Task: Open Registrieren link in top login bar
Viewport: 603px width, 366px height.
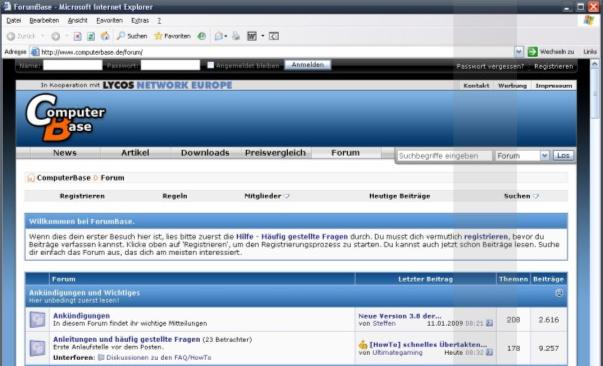Action: (x=553, y=66)
